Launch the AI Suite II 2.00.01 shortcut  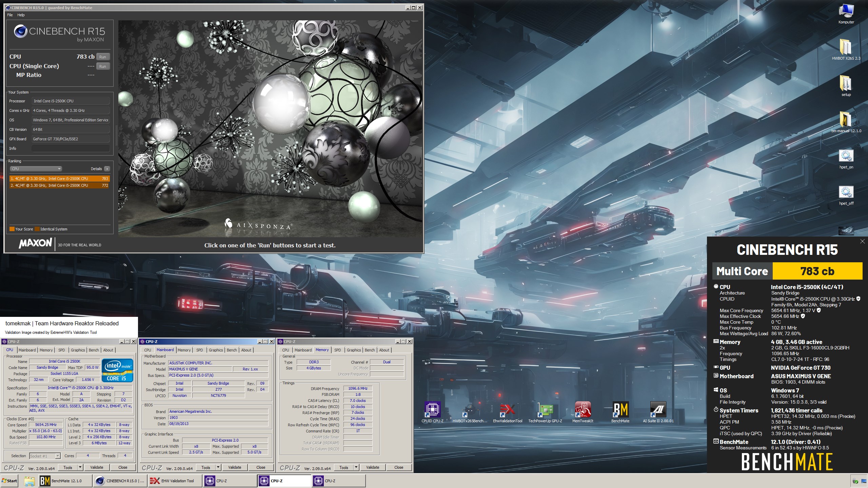[658, 412]
